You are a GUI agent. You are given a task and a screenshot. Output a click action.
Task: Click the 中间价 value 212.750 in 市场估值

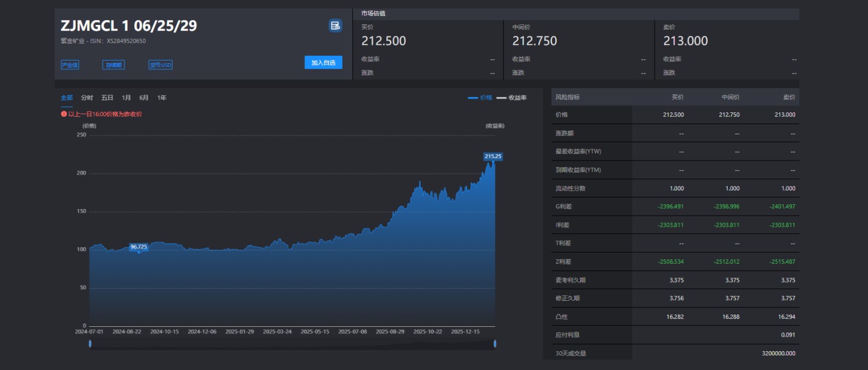535,41
